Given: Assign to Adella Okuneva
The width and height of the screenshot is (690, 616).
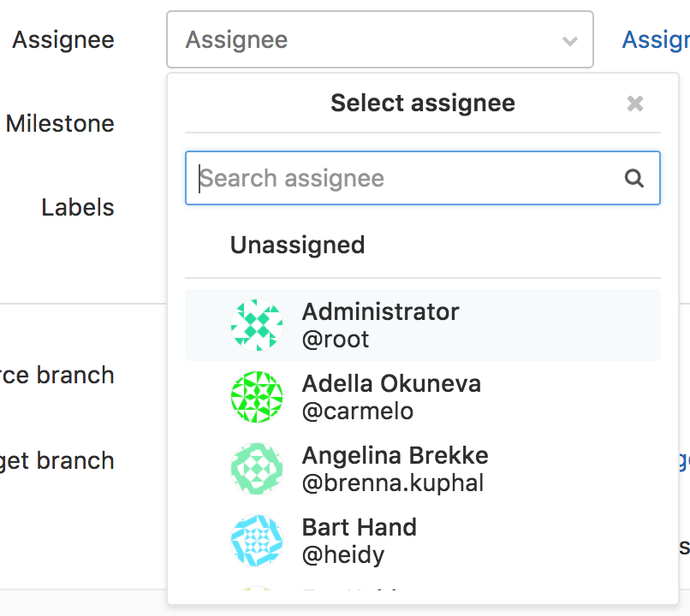Looking at the screenshot, I should 422,397.
